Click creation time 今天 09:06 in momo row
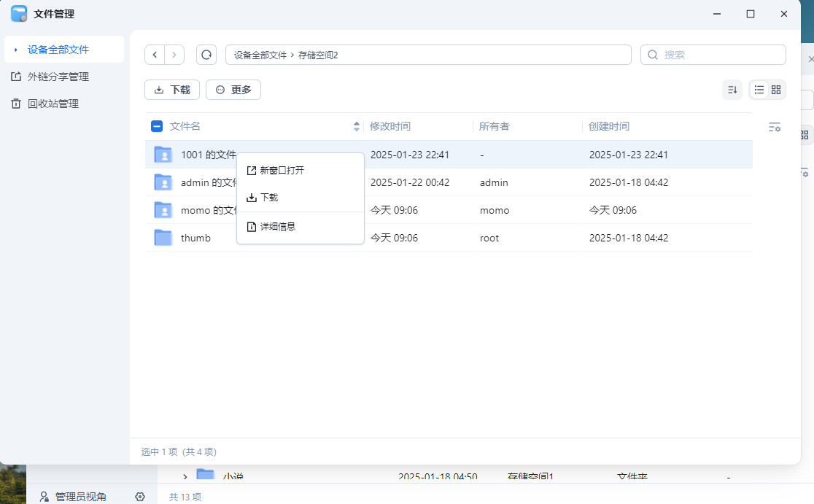The height and width of the screenshot is (504, 814). pos(613,210)
